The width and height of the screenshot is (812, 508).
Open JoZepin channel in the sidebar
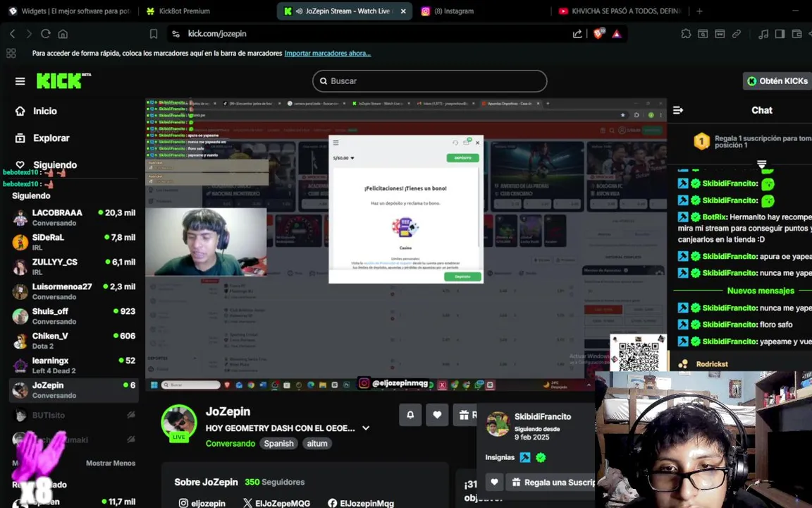pyautogui.click(x=74, y=389)
